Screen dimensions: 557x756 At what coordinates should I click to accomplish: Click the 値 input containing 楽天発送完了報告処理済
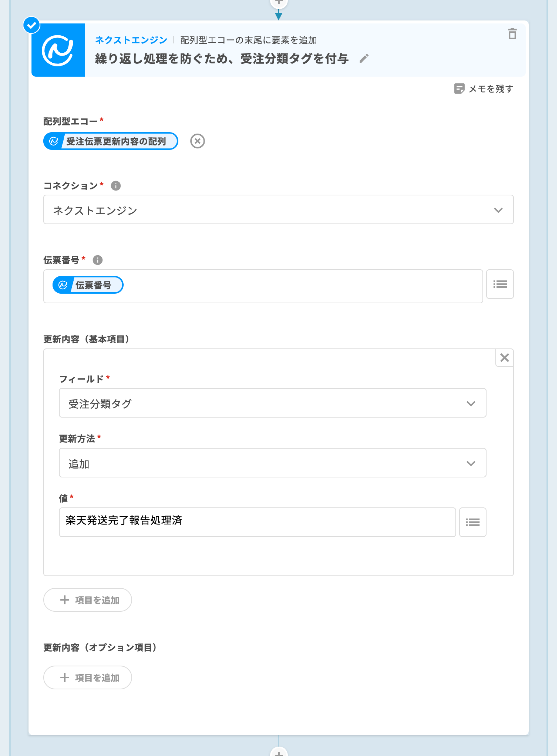(x=257, y=522)
